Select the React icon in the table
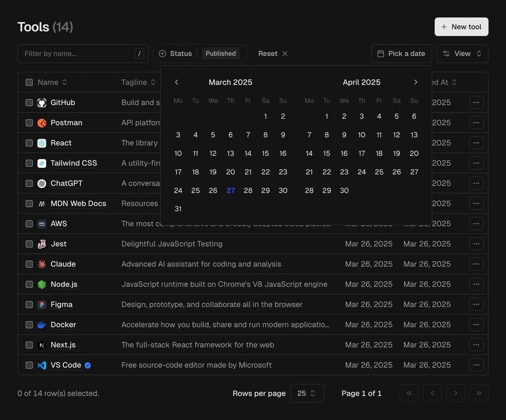 click(42, 143)
